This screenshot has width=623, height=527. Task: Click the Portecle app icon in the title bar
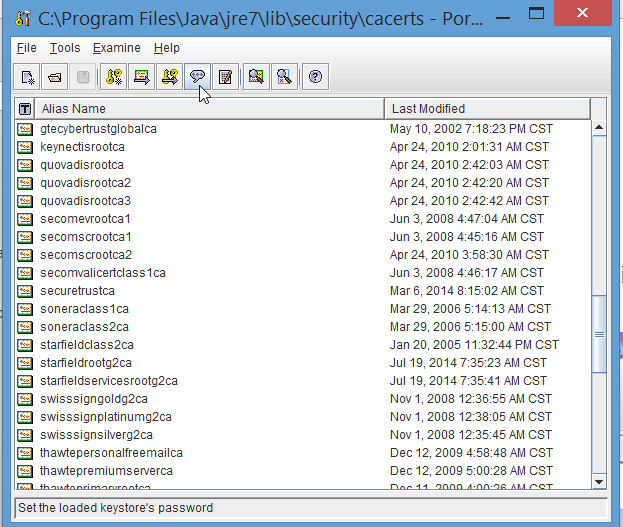point(23,18)
